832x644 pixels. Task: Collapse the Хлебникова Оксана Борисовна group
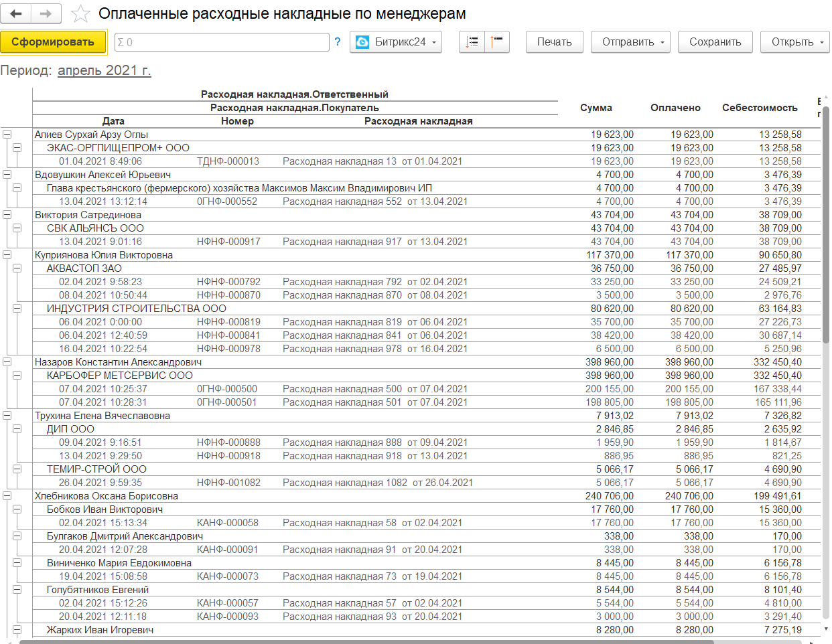[x=7, y=496]
